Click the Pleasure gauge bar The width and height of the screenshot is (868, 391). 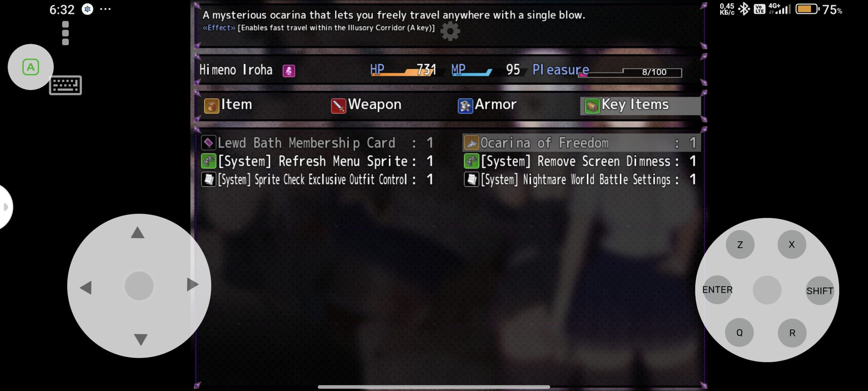click(630, 72)
